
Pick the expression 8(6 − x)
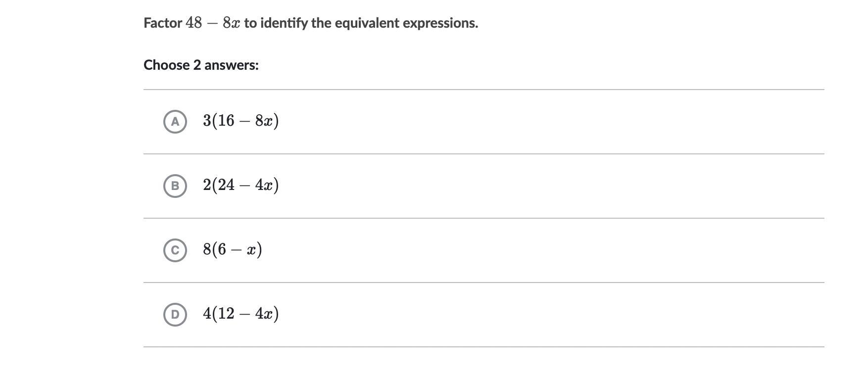[x=232, y=249]
